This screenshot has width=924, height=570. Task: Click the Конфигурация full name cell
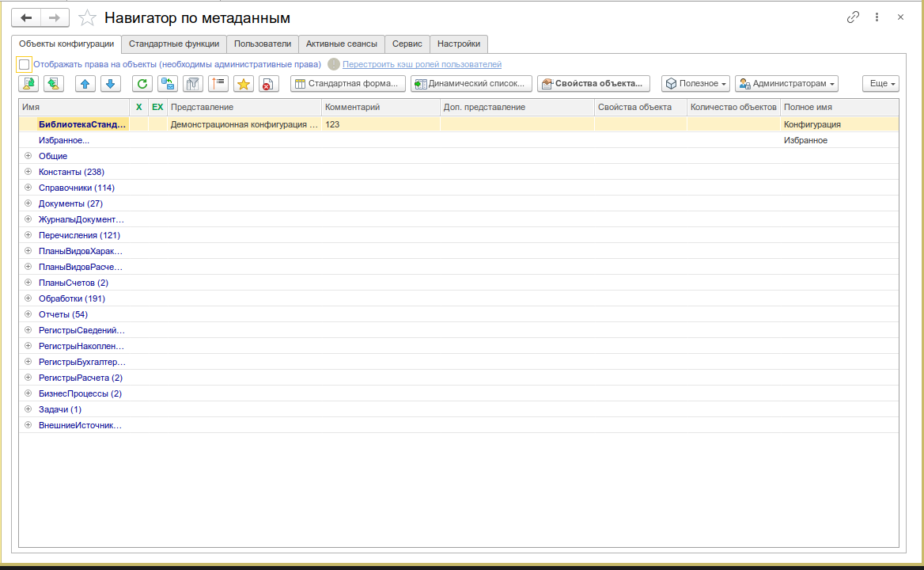(839, 124)
